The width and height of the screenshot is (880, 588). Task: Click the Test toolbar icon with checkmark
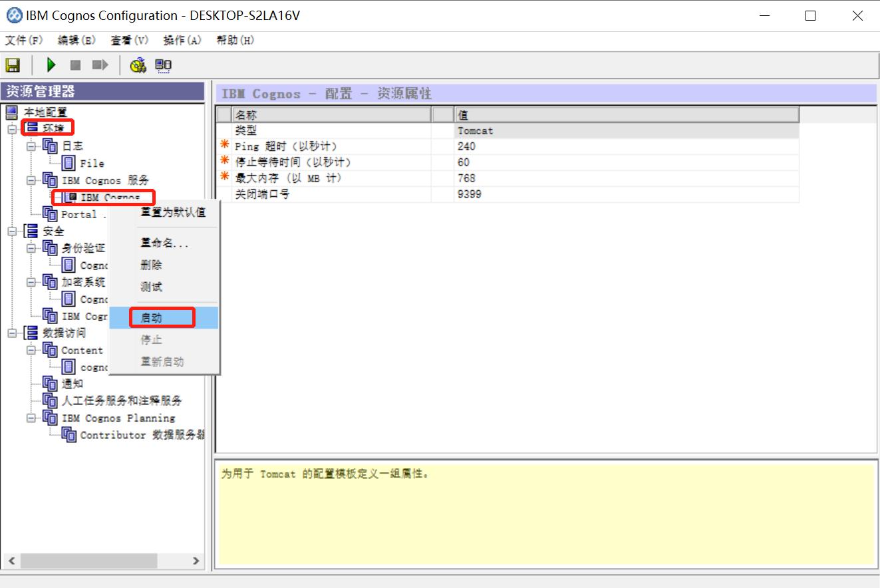138,65
